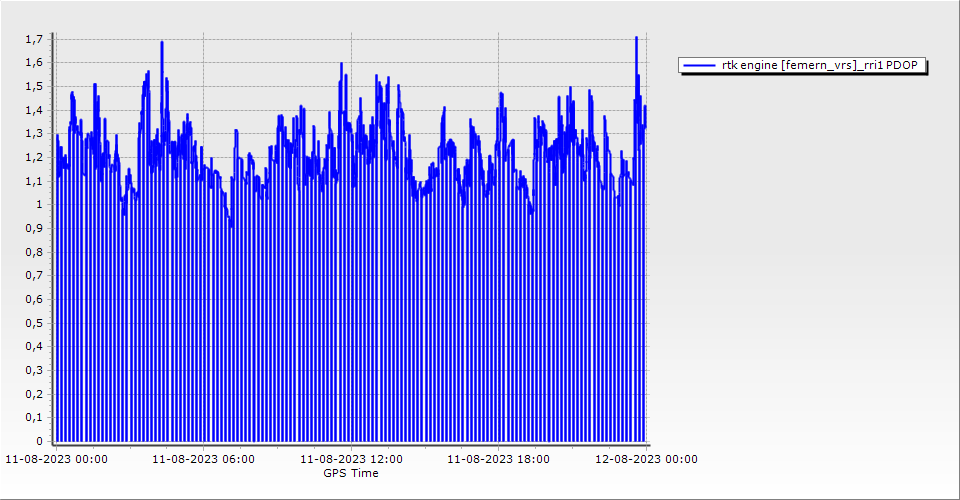Click the highest PDOP peak near 12-08-2023
Viewport: 960px width, 500px height.
636,38
